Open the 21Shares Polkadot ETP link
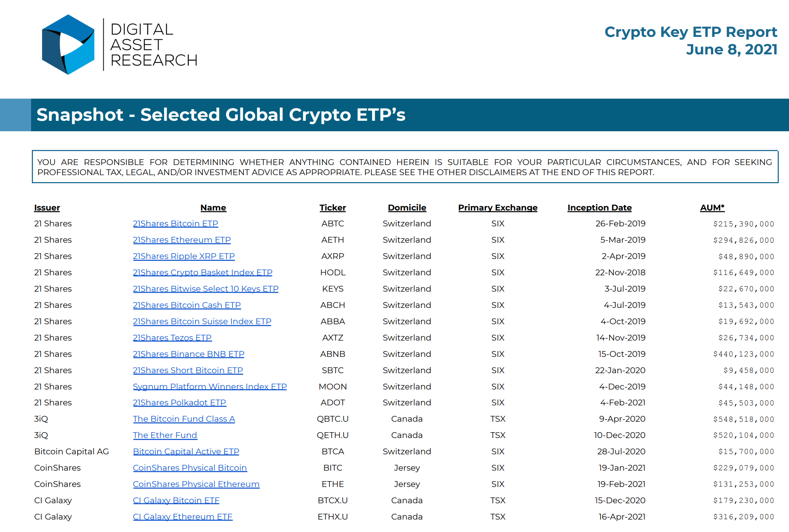789x532 pixels. [179, 403]
